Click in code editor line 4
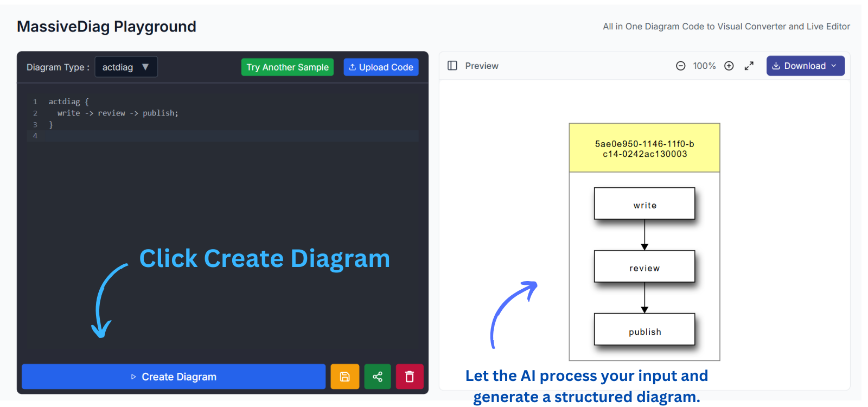Viewport: 868px width, 407px height. [x=222, y=136]
